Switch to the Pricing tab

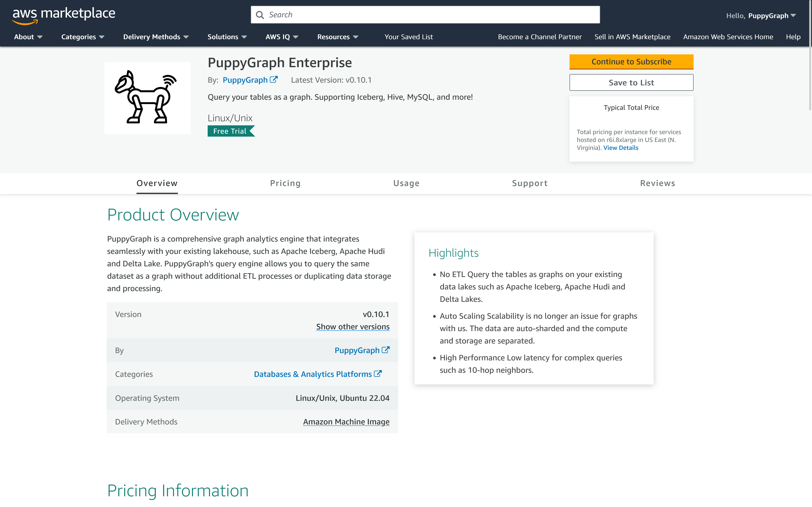(x=285, y=183)
